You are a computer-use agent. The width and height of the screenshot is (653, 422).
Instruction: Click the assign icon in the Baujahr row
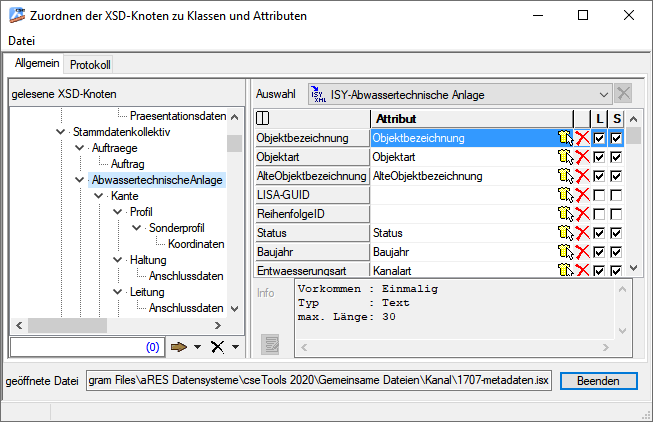tap(564, 252)
